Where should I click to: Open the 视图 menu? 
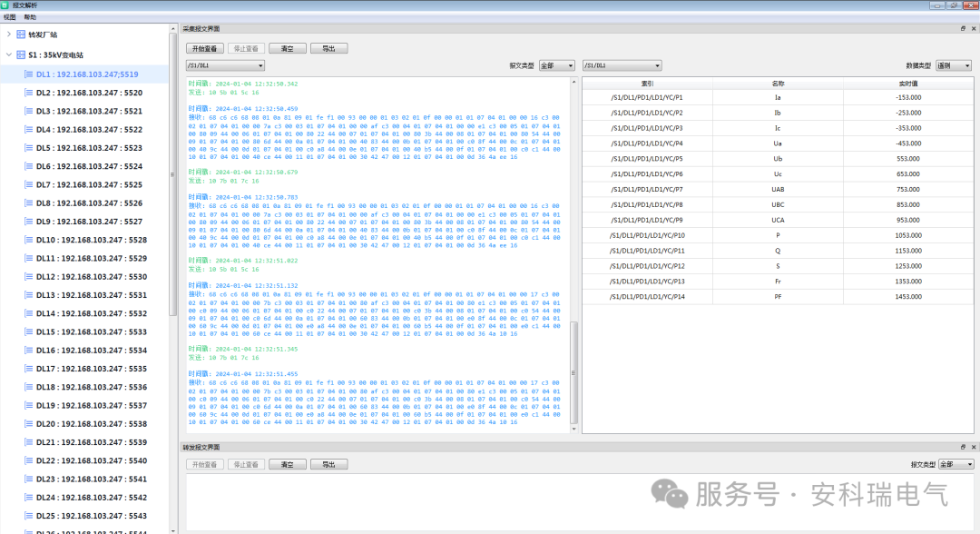10,17
